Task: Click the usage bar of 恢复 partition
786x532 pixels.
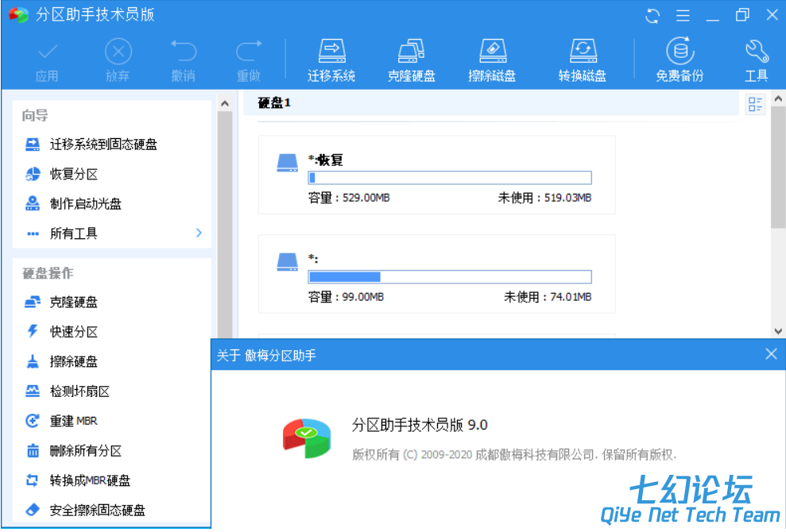Action: click(x=450, y=178)
